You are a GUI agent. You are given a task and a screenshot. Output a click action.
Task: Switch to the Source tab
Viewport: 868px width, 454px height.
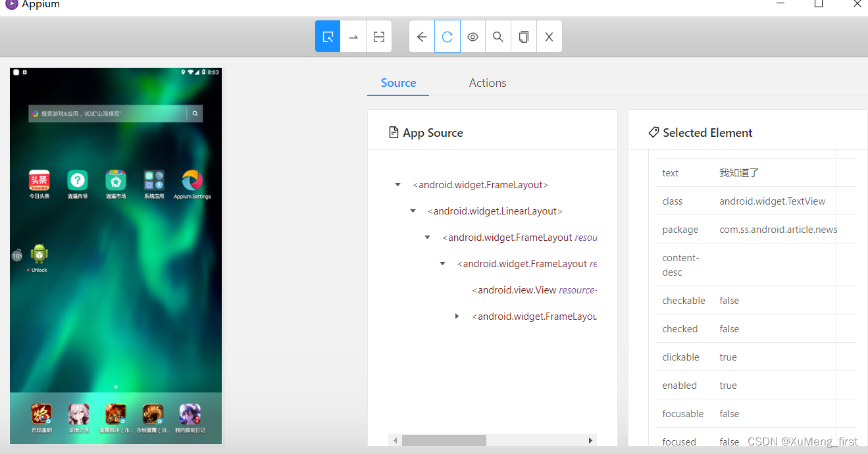click(397, 83)
